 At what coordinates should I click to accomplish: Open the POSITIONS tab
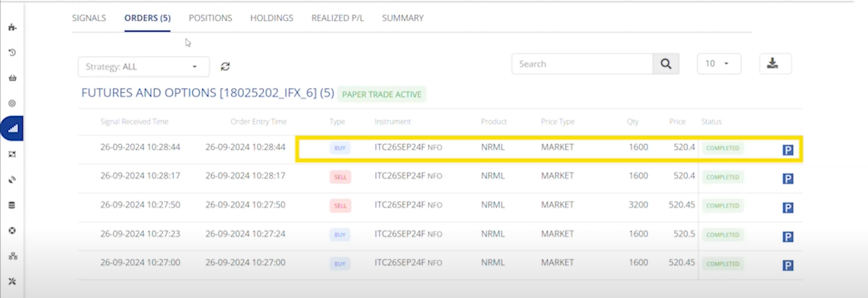pyautogui.click(x=210, y=18)
